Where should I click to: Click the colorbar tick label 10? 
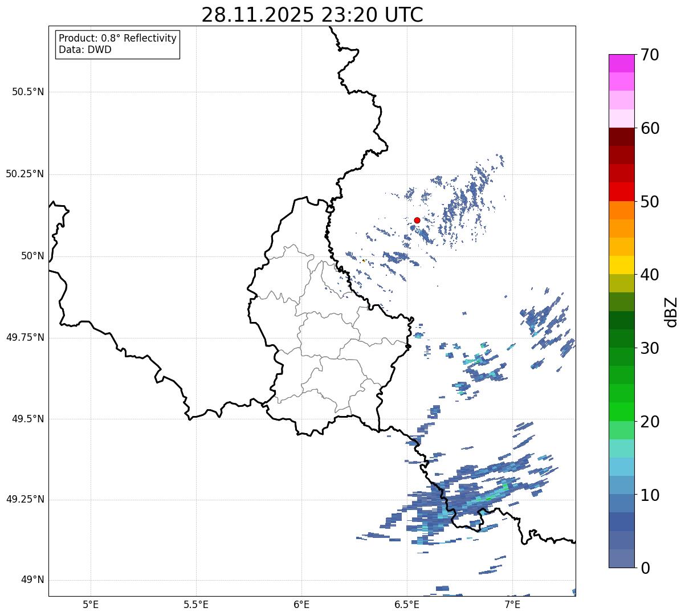650,495
